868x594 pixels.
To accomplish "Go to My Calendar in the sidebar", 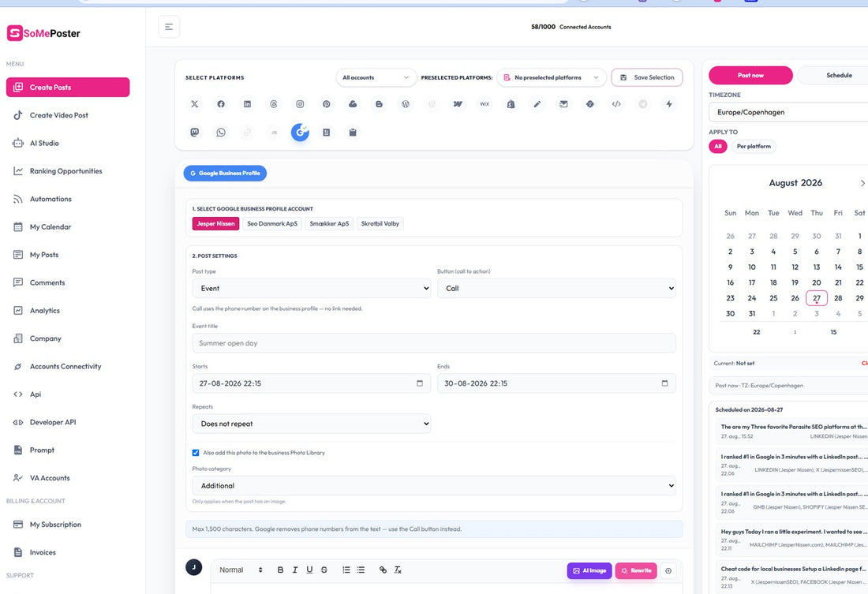I will point(68,227).
